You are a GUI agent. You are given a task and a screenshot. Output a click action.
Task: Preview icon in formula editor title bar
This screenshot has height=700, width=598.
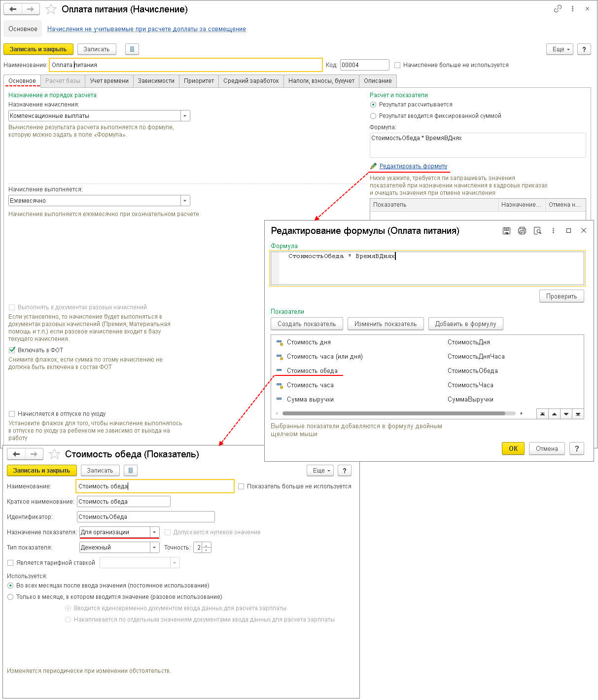[538, 231]
